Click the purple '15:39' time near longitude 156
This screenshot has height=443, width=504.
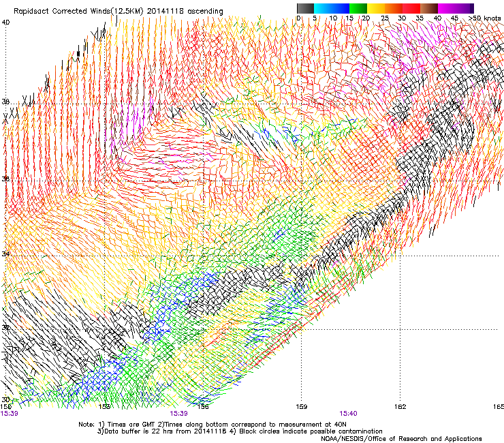178,414
